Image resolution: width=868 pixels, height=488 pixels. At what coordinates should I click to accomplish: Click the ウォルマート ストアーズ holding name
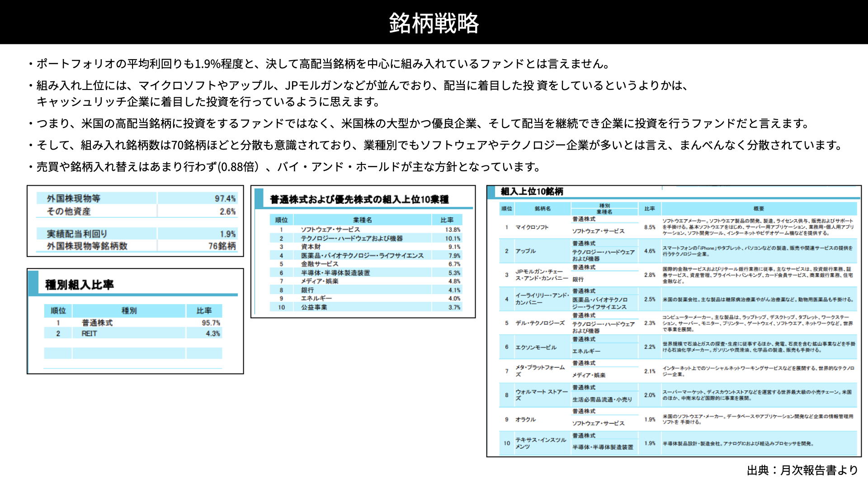542,395
